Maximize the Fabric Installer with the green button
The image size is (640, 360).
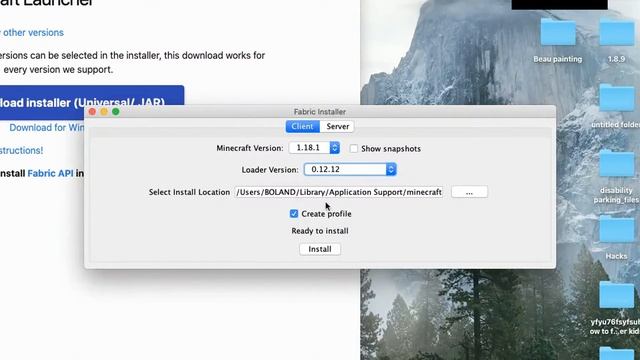point(116,112)
